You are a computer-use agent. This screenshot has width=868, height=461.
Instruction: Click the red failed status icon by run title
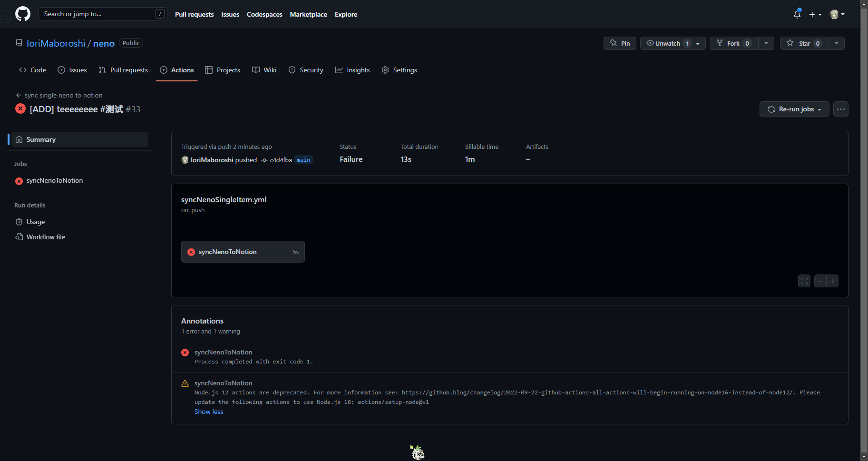pos(20,108)
